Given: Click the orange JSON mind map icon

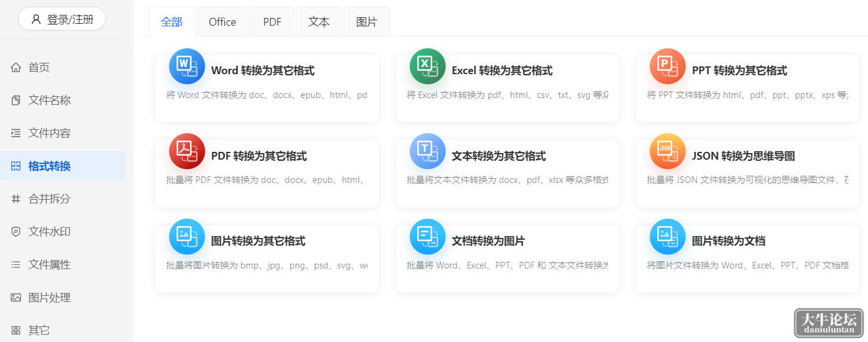Looking at the screenshot, I should [667, 151].
